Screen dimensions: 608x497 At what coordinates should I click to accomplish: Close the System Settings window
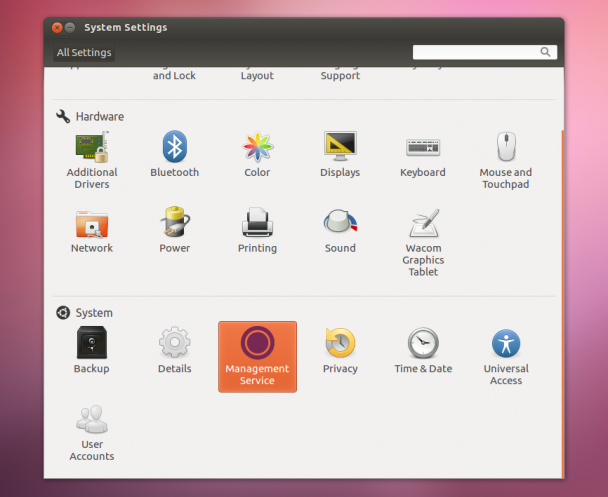click(x=57, y=28)
